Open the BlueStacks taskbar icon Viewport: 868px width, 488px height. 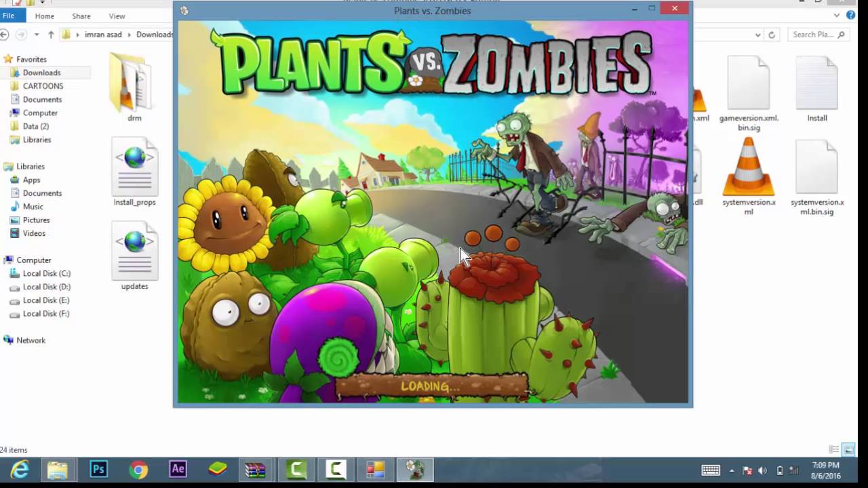coord(217,469)
